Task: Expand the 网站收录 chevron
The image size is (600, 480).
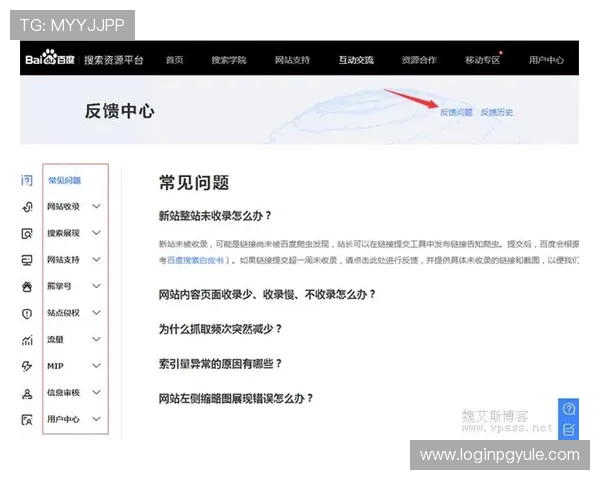Action: pyautogui.click(x=96, y=206)
